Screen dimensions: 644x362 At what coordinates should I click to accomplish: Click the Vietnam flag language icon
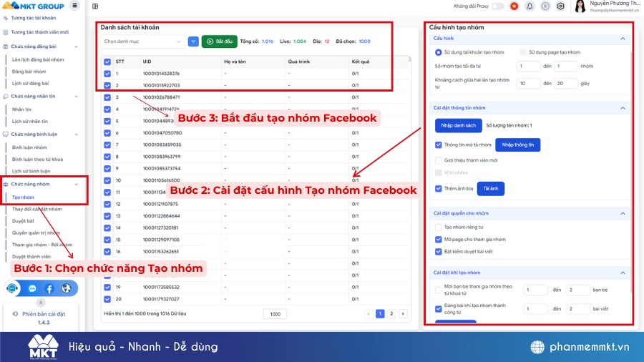(x=514, y=6)
